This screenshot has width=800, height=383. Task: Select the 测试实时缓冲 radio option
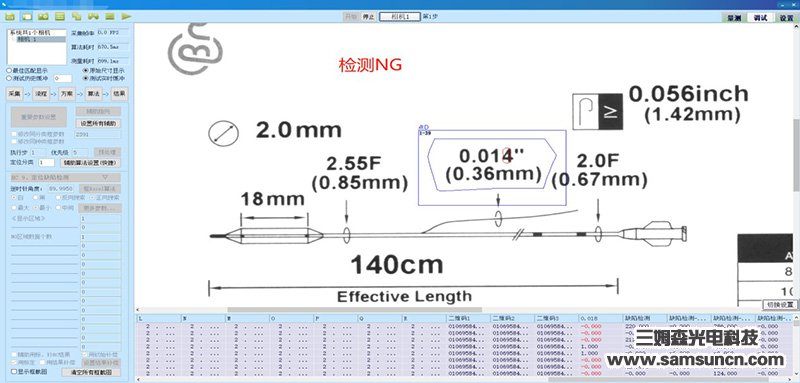tap(103, 79)
